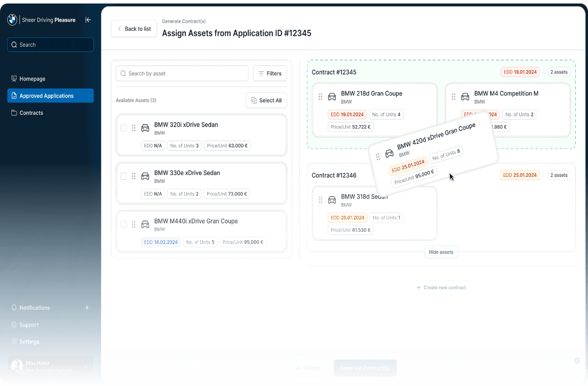Collapse the sidebar with the arrow icon

coord(88,20)
